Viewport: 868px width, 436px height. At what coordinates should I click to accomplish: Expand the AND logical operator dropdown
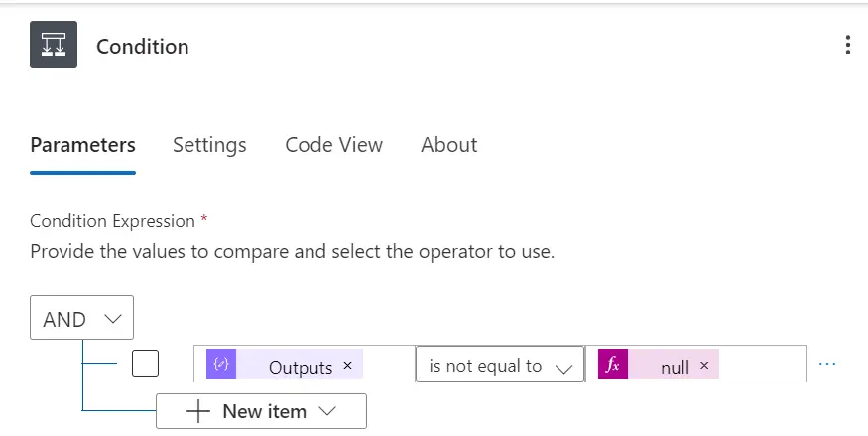[81, 318]
